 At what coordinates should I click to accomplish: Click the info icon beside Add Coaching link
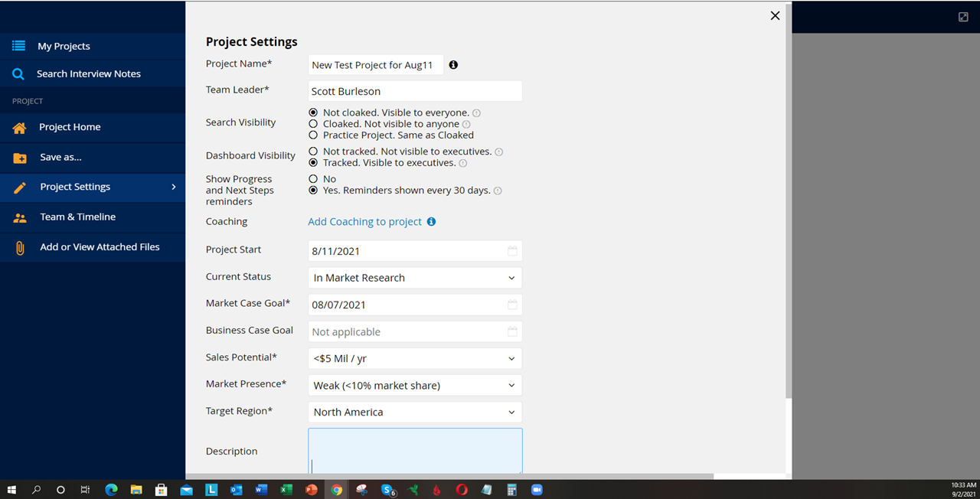(431, 222)
